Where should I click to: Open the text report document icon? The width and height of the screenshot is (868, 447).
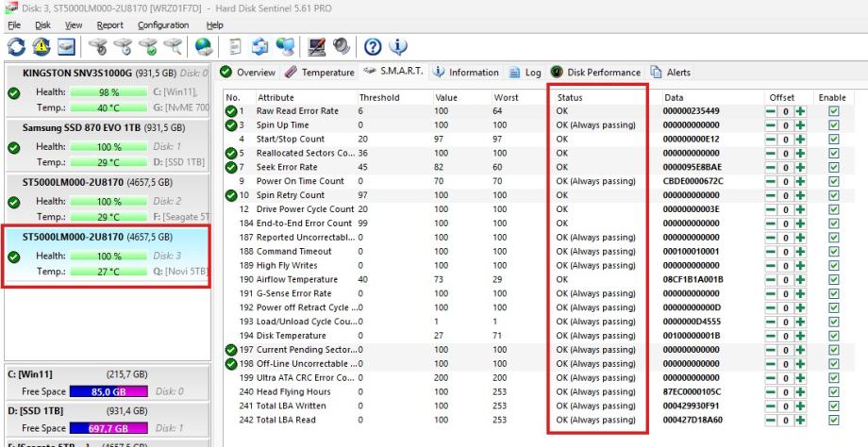point(235,46)
